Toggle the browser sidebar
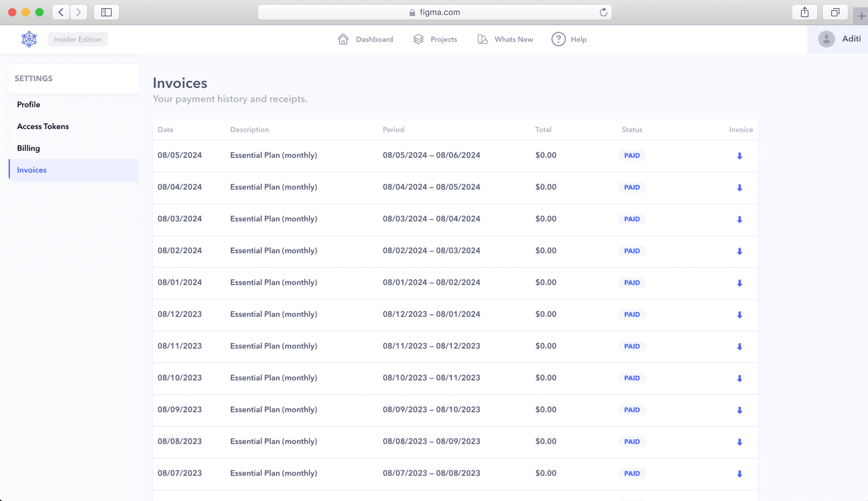This screenshot has height=501, width=868. (x=106, y=12)
